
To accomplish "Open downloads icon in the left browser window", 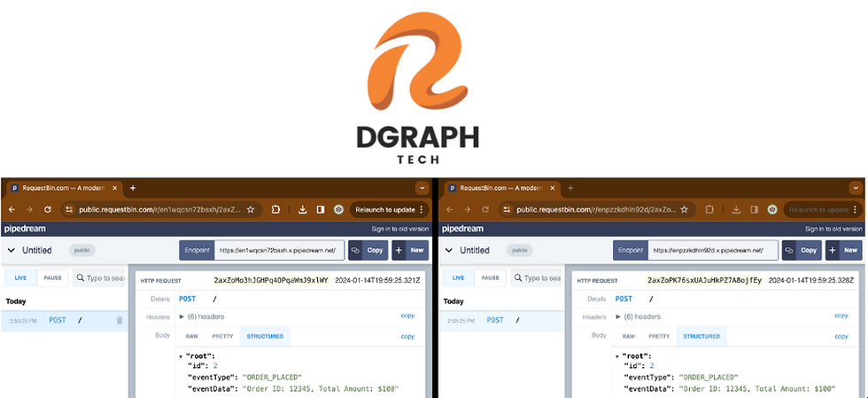I will click(302, 209).
